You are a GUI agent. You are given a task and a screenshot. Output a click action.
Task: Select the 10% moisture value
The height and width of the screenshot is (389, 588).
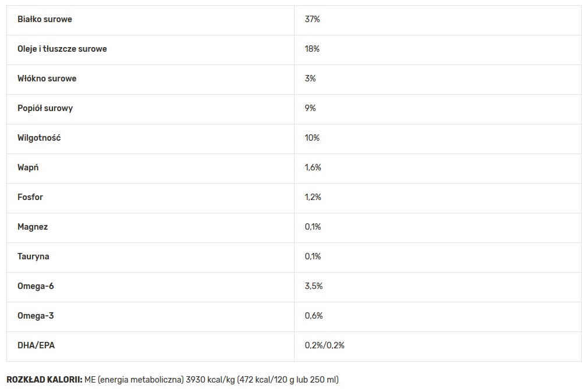(312, 138)
